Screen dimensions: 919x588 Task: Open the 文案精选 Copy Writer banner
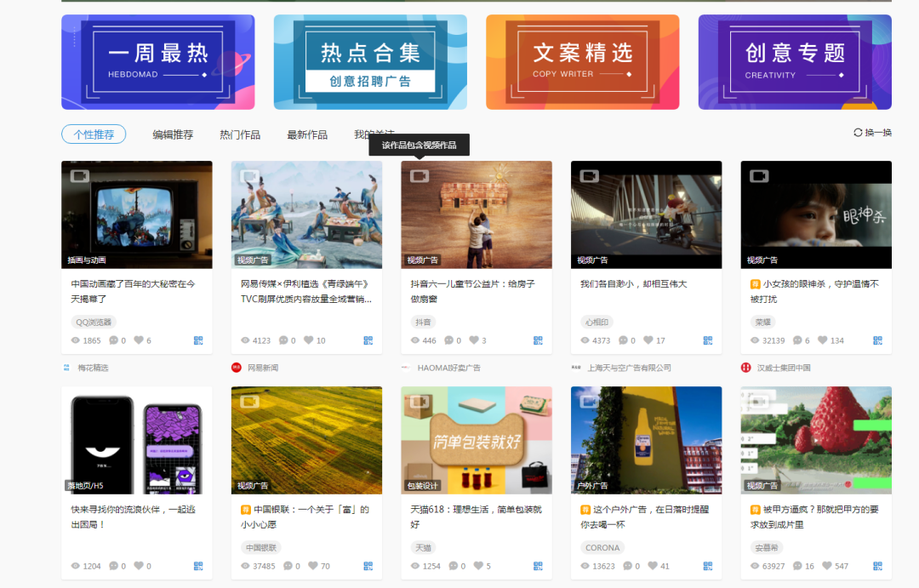583,62
